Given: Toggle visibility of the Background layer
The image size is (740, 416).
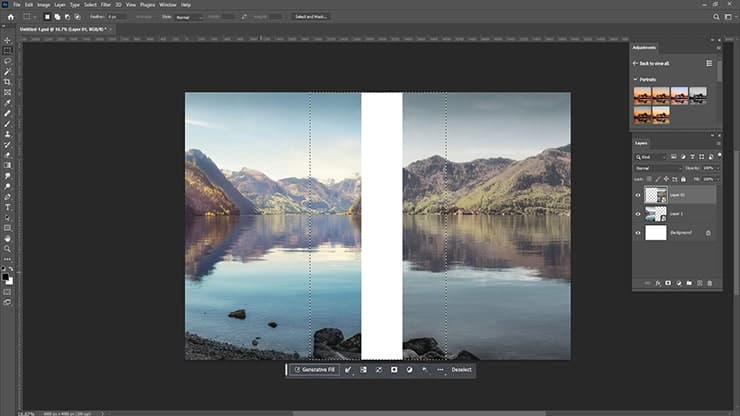Looking at the screenshot, I should tap(638, 233).
